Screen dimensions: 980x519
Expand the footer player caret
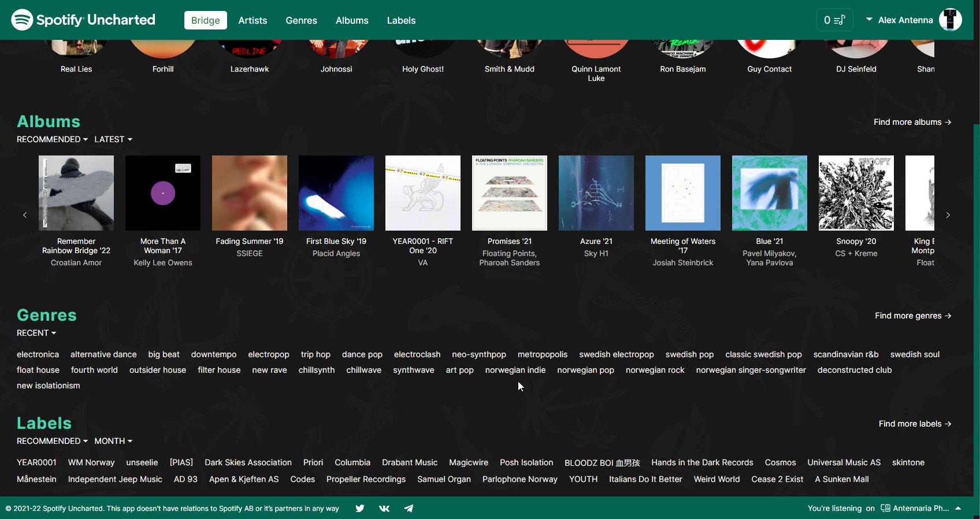(958, 509)
